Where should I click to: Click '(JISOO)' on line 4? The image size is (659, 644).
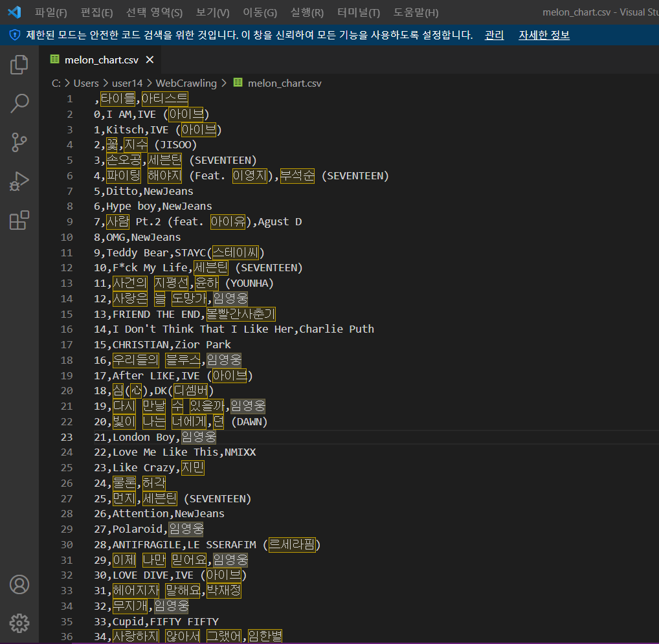click(175, 145)
